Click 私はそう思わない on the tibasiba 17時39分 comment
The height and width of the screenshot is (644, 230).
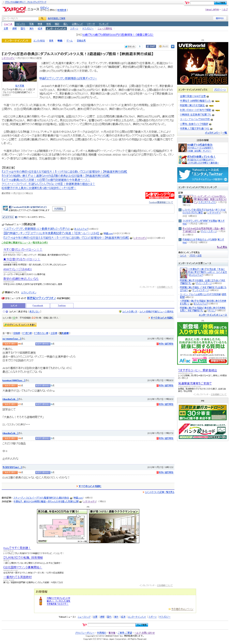coord(43,404)
